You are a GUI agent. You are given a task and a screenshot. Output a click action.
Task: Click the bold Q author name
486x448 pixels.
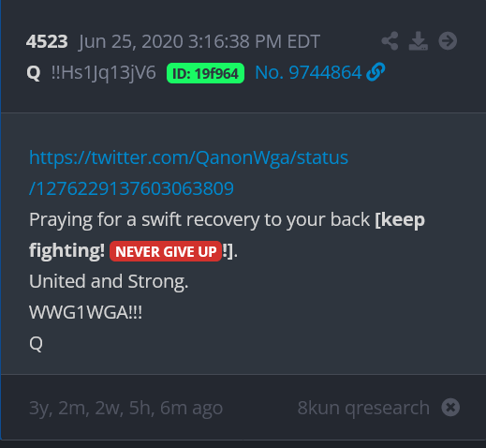[x=34, y=73]
